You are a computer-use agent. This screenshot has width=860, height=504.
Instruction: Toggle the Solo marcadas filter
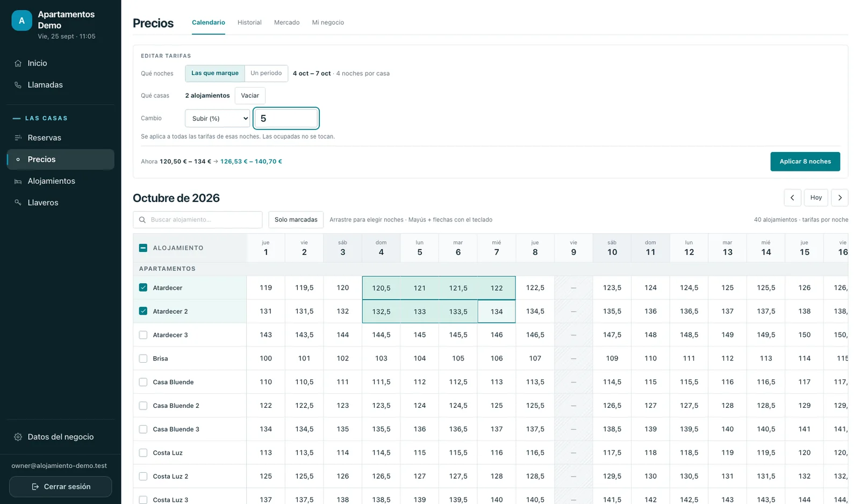[296, 220]
